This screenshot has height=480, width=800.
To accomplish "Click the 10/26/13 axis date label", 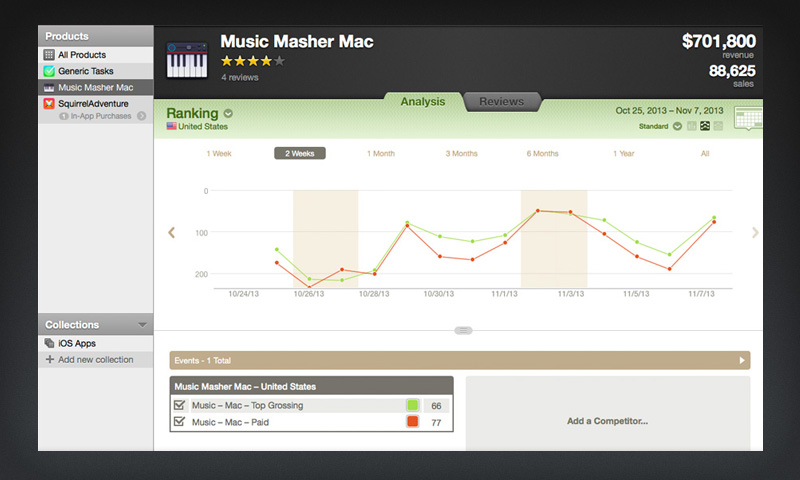I will tap(309, 294).
